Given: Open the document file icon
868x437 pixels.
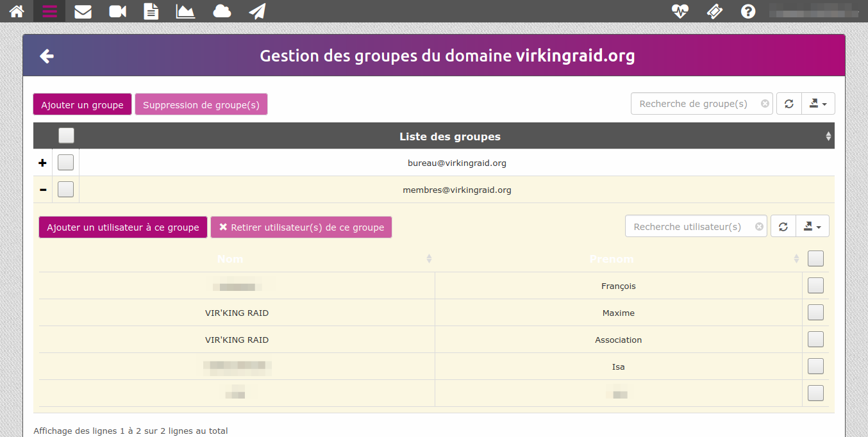Looking at the screenshot, I should pos(151,11).
